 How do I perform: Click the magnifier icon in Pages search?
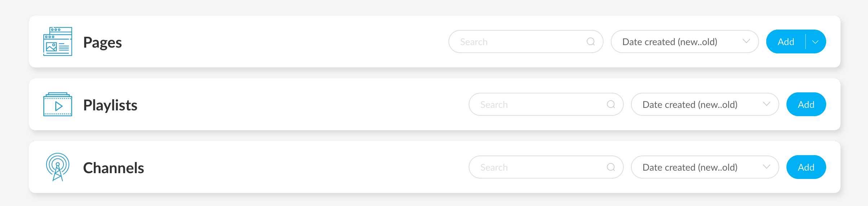point(591,41)
